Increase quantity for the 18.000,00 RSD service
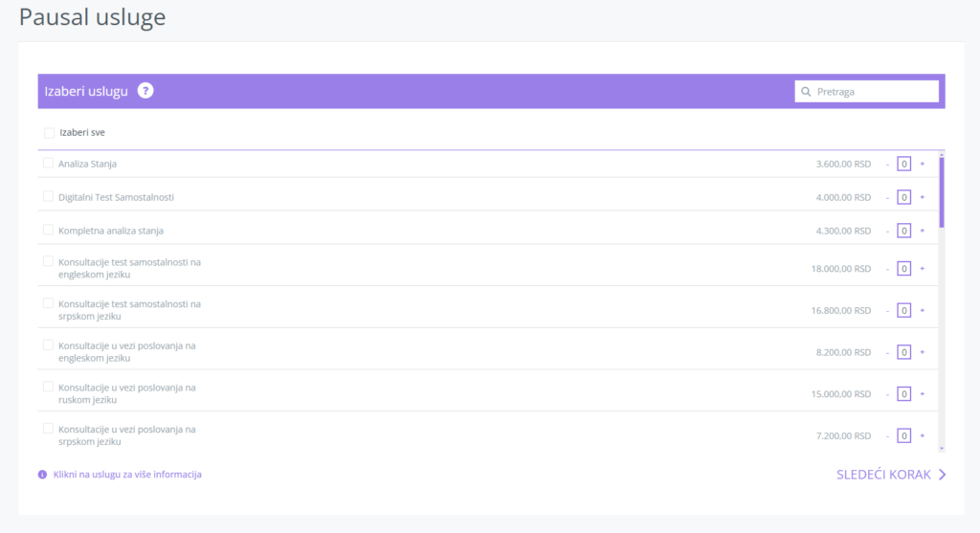Screen dimensions: 980x533 click(x=923, y=269)
